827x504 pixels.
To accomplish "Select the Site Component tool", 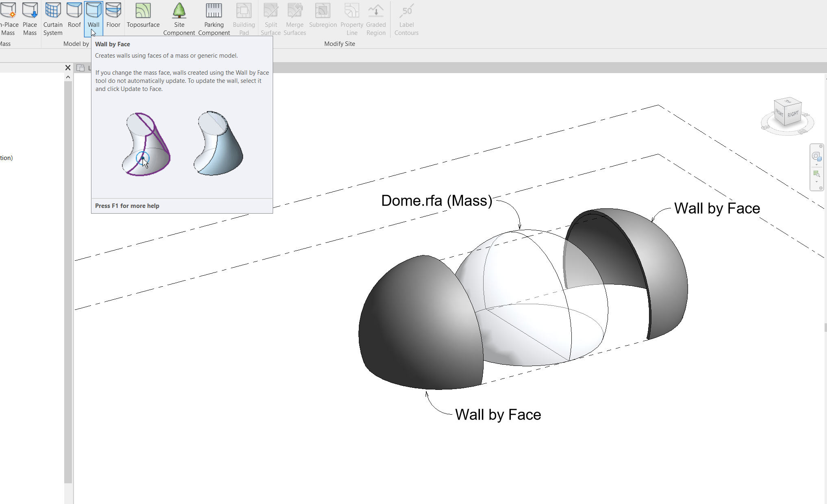I will pos(179,18).
